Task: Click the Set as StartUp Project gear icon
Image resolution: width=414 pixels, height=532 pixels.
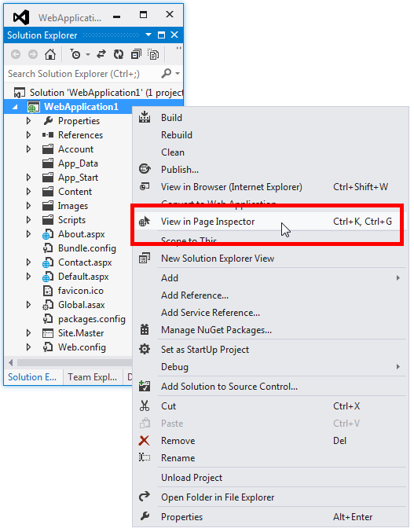Action: [x=145, y=349]
